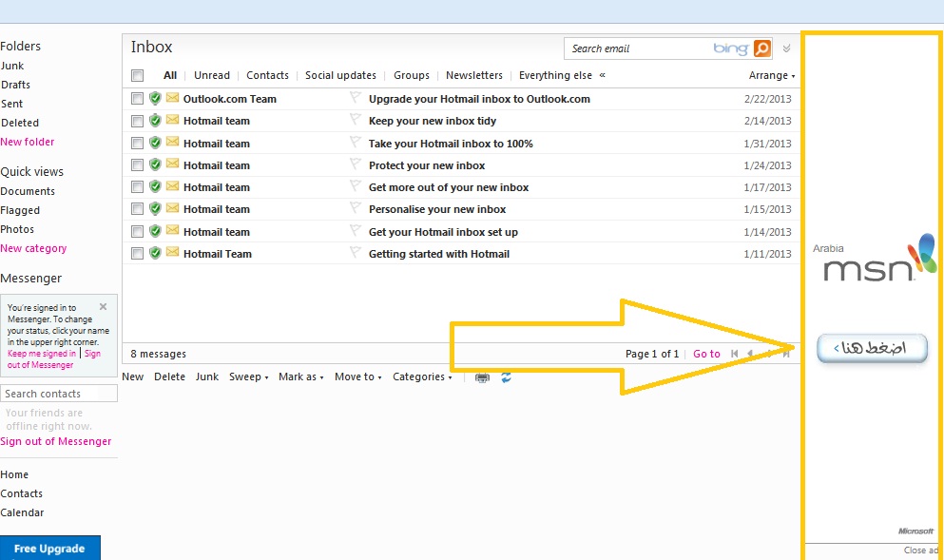This screenshot has width=944, height=560.
Task: Click the MSN Arabia logo in the ad
Action: pyautogui.click(x=875, y=259)
